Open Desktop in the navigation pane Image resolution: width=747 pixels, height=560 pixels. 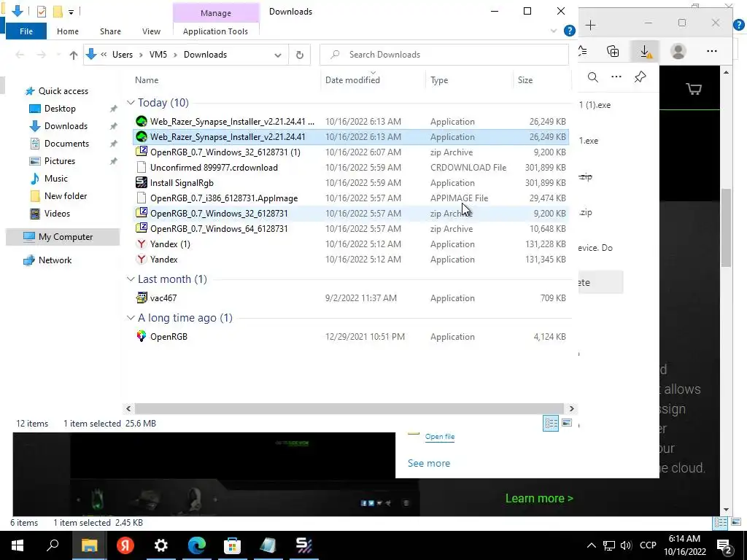[x=60, y=109]
